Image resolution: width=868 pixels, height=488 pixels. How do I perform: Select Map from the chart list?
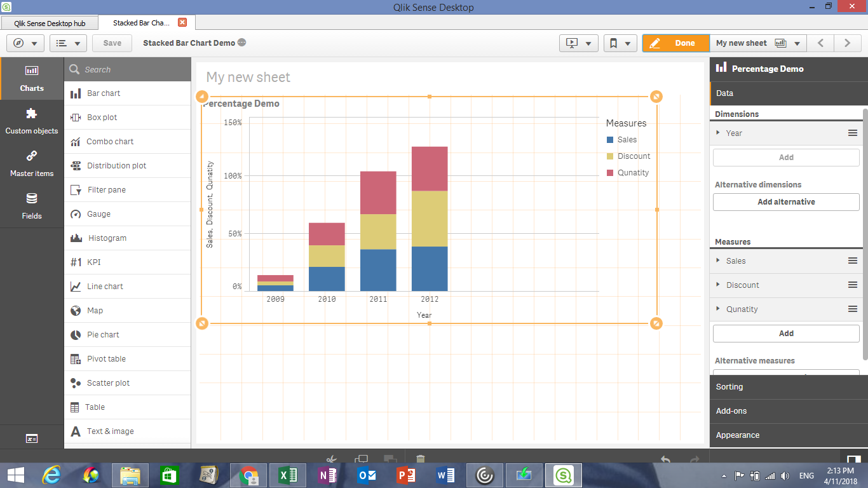point(127,311)
